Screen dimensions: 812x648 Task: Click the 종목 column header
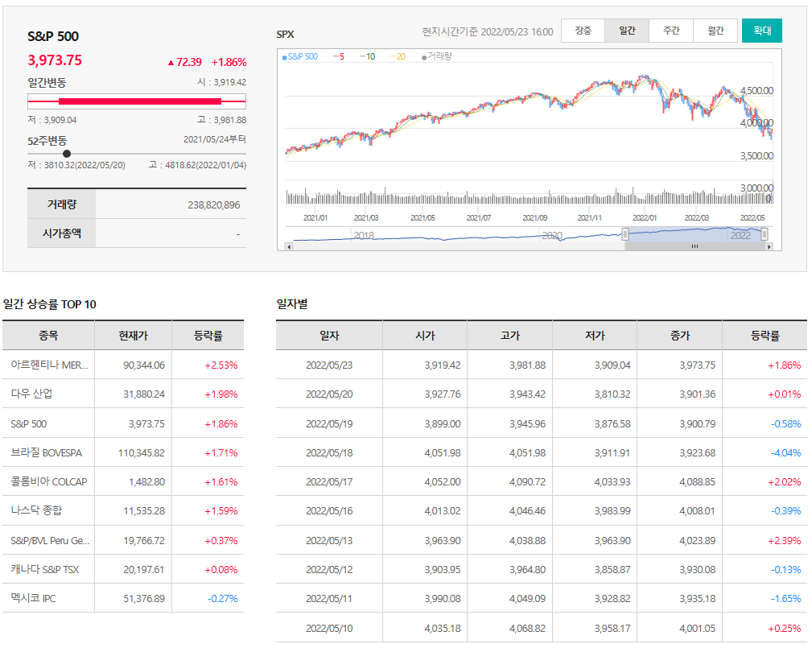(48, 336)
